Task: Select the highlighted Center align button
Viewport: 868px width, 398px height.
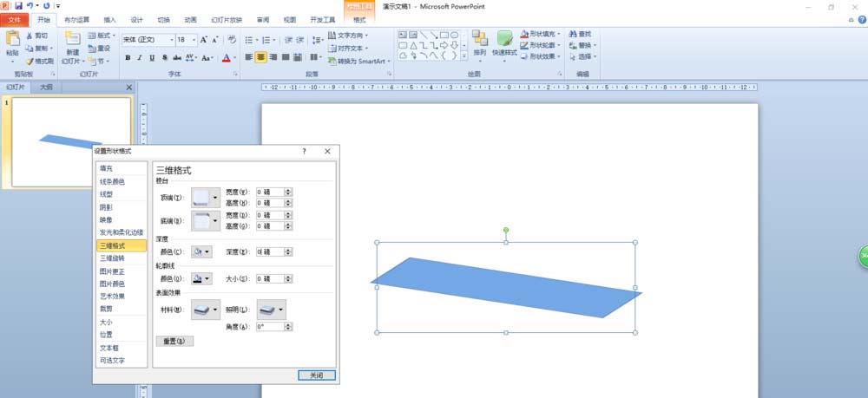Action: point(260,57)
